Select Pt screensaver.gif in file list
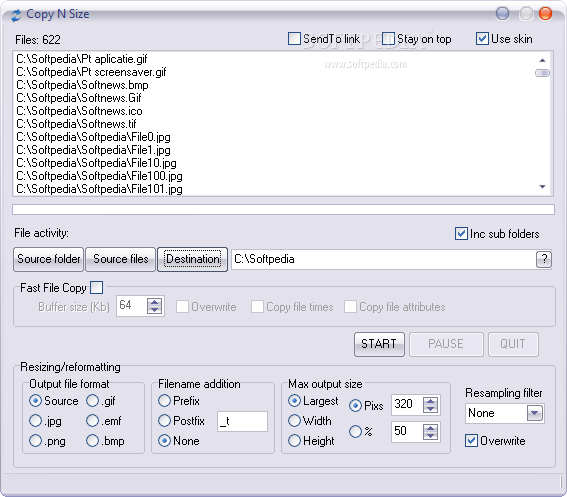The width and height of the screenshot is (567, 497). click(91, 72)
